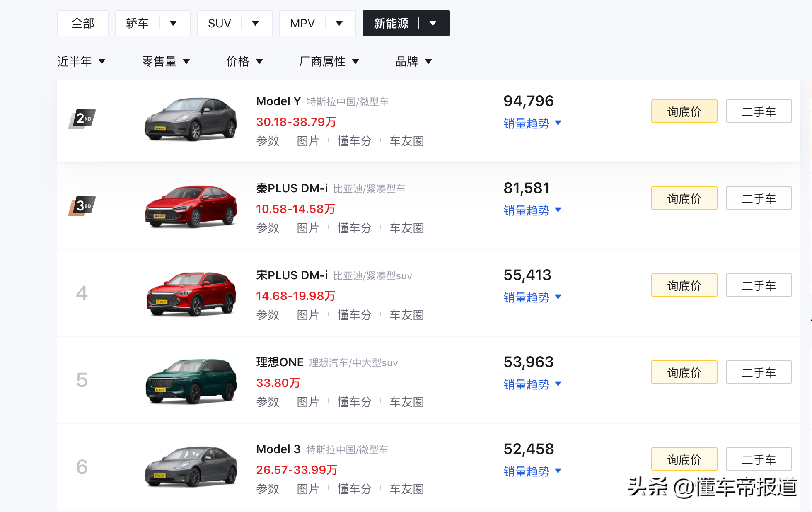
Task: Open the Model Y title link
Action: [278, 101]
